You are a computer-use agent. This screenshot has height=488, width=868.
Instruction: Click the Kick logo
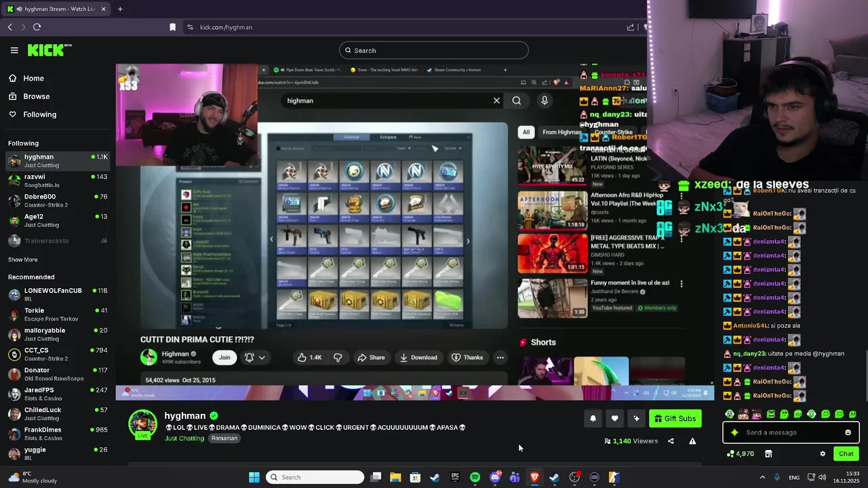coord(50,50)
